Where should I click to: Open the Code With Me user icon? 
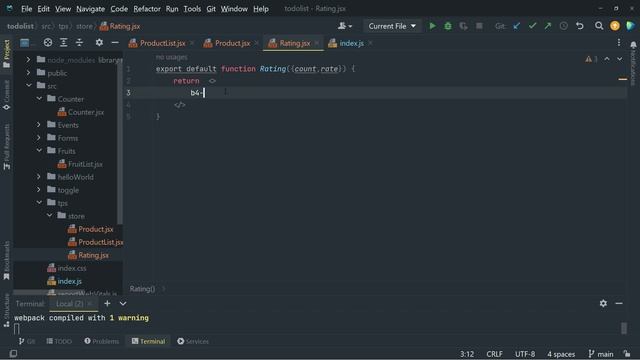pyautogui.click(x=345, y=26)
